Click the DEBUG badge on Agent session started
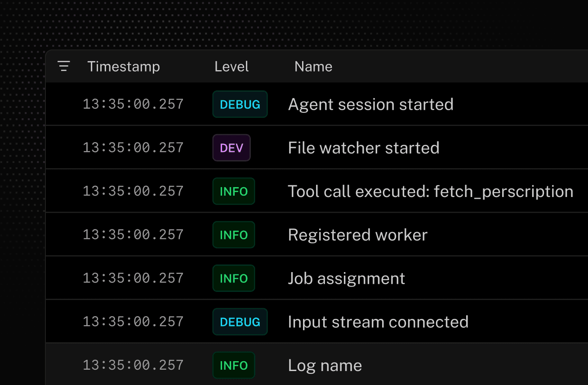Image resolution: width=588 pixels, height=385 pixels. tap(240, 104)
